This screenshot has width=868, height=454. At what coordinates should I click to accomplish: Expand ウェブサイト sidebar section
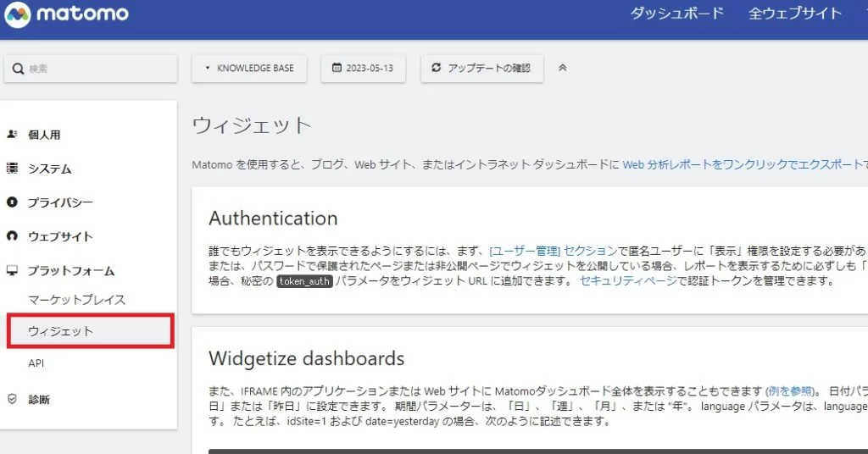(x=60, y=236)
